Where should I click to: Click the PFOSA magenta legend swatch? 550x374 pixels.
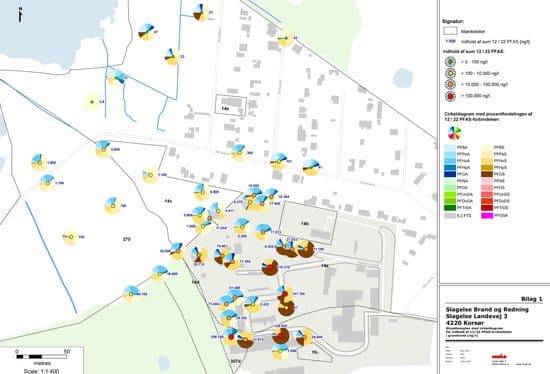[x=488, y=215]
